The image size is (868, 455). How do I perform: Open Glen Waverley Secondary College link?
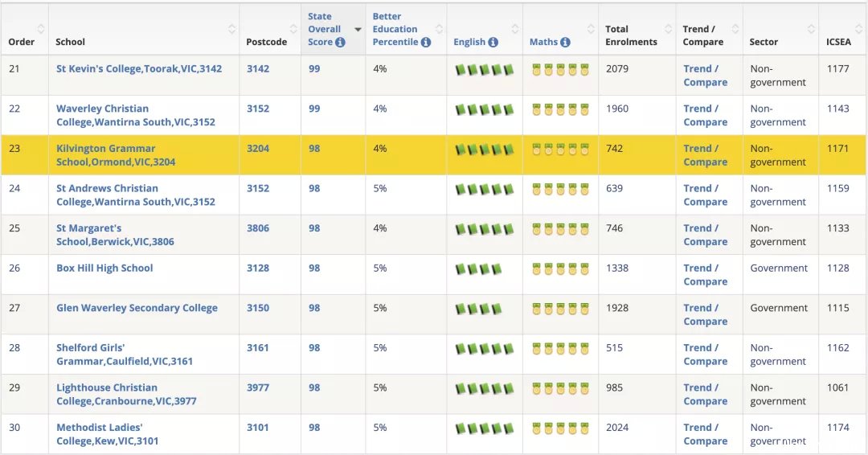tap(137, 308)
